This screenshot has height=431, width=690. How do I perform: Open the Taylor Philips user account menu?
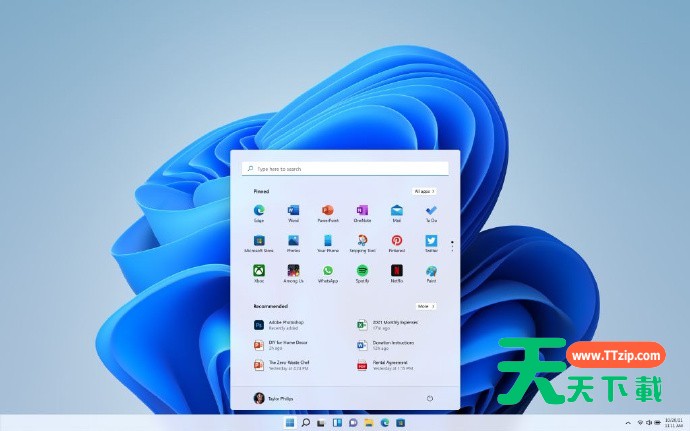click(x=274, y=398)
